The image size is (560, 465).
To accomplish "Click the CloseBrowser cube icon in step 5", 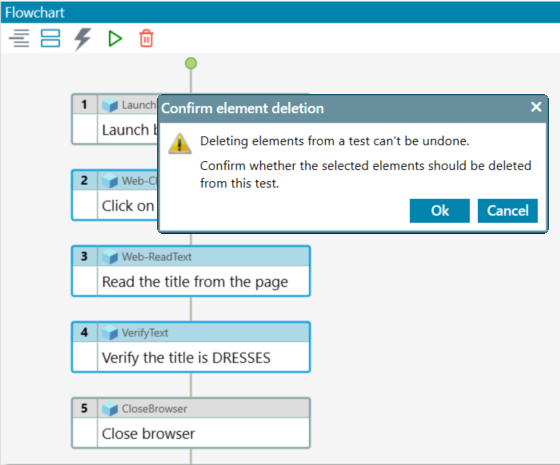I will [x=110, y=409].
